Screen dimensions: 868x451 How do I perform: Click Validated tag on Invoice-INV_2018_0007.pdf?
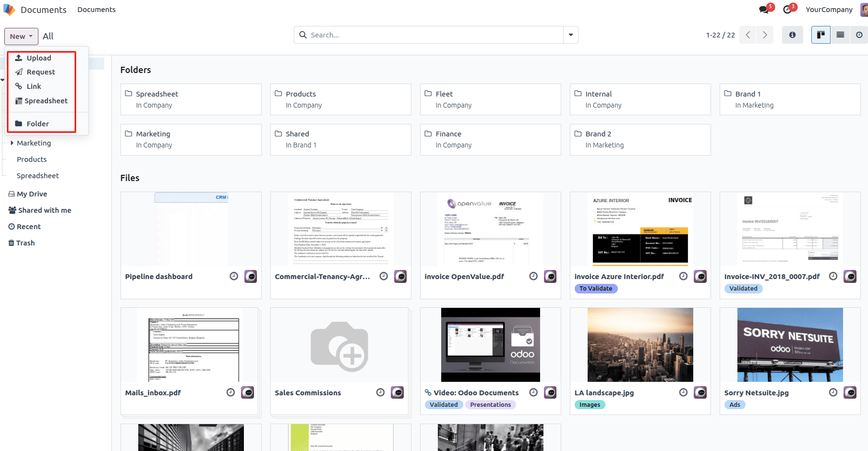743,289
